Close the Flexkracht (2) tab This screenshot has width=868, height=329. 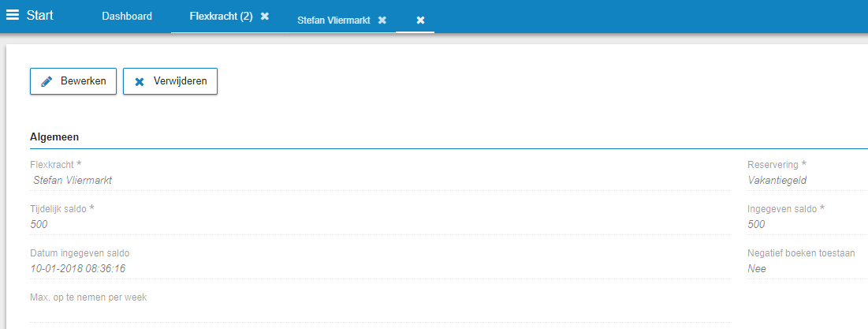click(265, 16)
